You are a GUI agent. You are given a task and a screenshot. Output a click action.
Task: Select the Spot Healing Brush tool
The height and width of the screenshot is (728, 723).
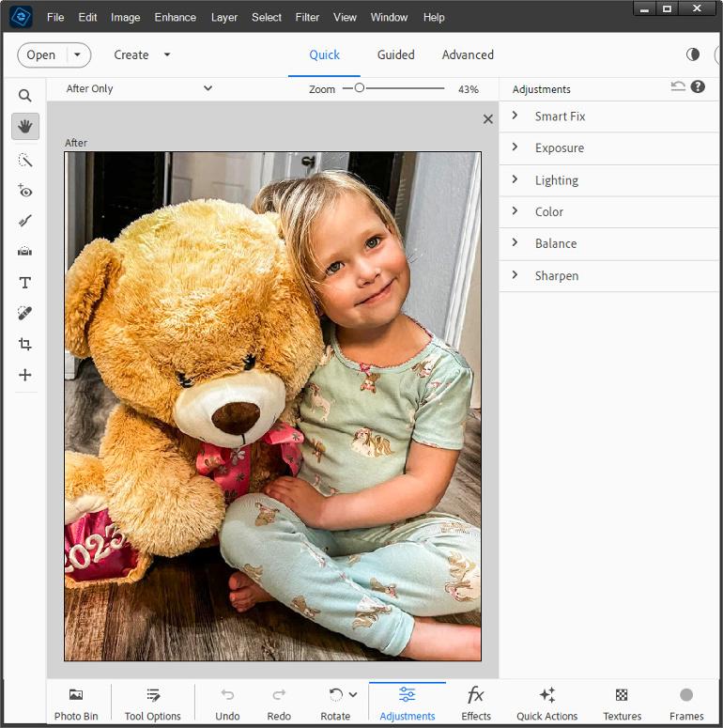pyautogui.click(x=25, y=313)
